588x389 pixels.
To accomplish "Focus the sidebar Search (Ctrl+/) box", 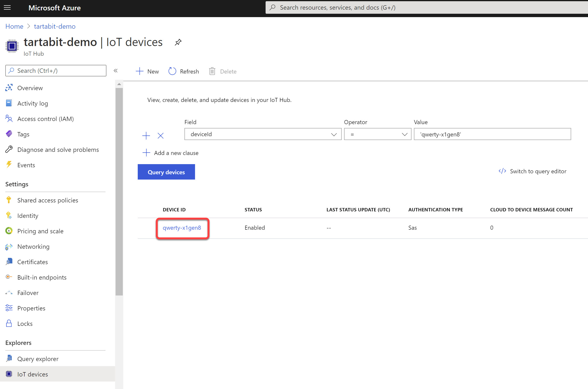I will [x=56, y=71].
